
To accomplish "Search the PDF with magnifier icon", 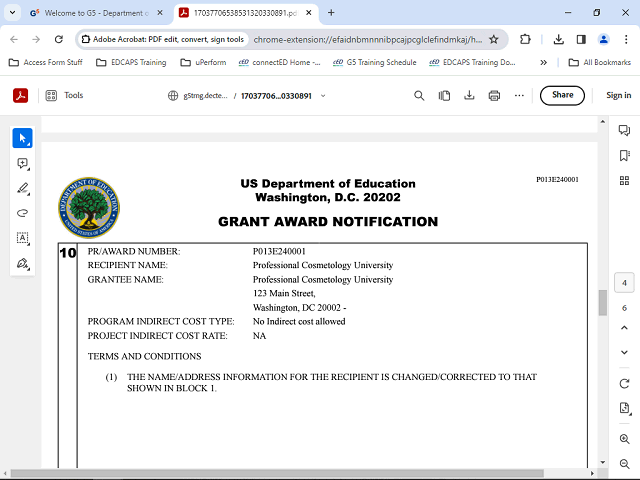I will click(419, 96).
